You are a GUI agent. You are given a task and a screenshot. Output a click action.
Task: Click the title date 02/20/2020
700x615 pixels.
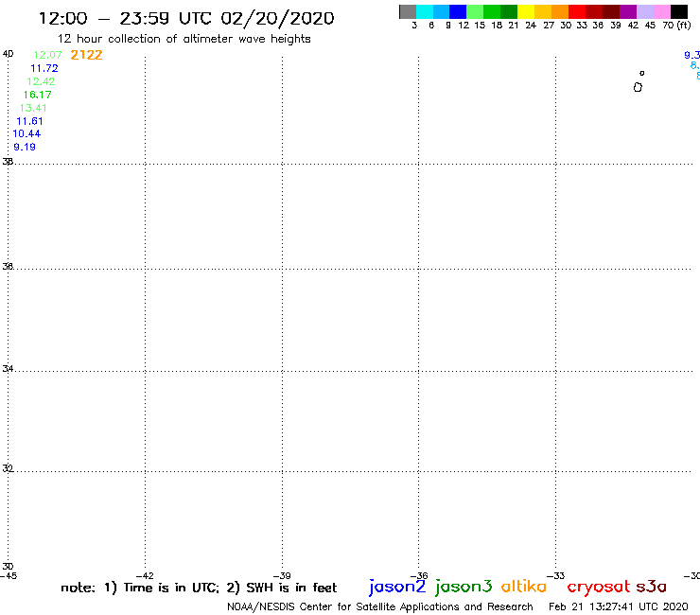[278, 19]
